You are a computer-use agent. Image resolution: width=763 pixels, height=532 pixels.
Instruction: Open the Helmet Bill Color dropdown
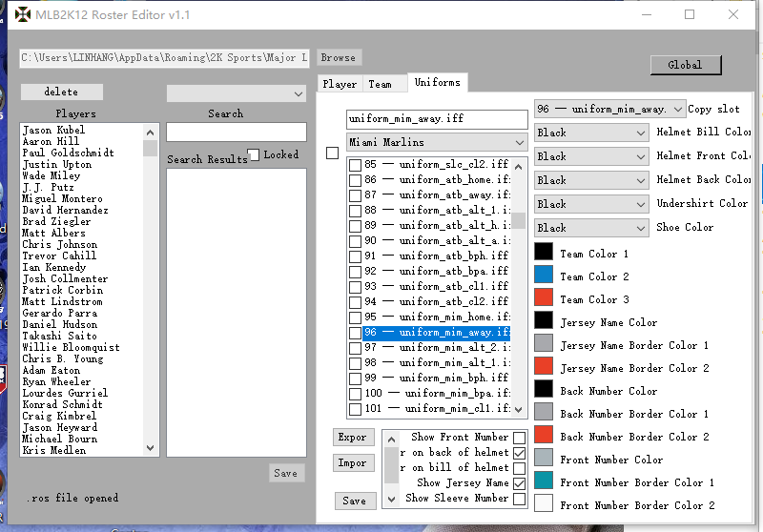(x=591, y=133)
